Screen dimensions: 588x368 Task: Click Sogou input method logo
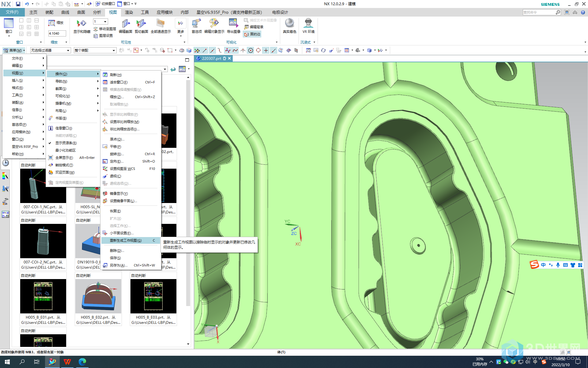point(534,265)
